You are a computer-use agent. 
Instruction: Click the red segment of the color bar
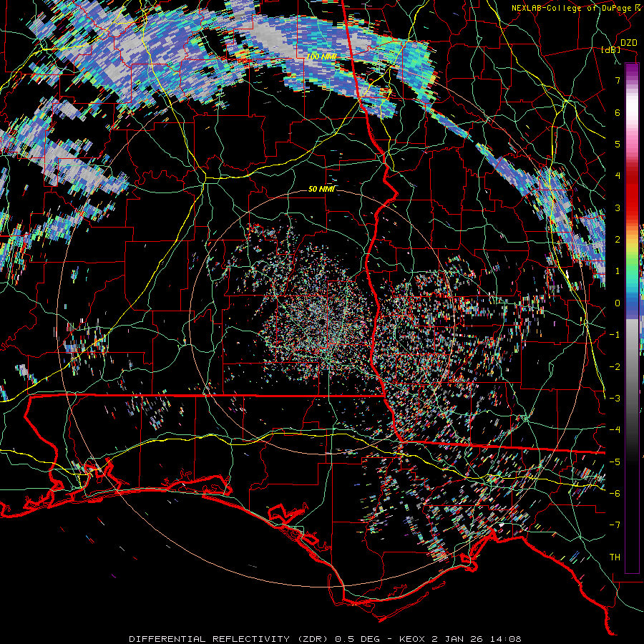coord(632,191)
